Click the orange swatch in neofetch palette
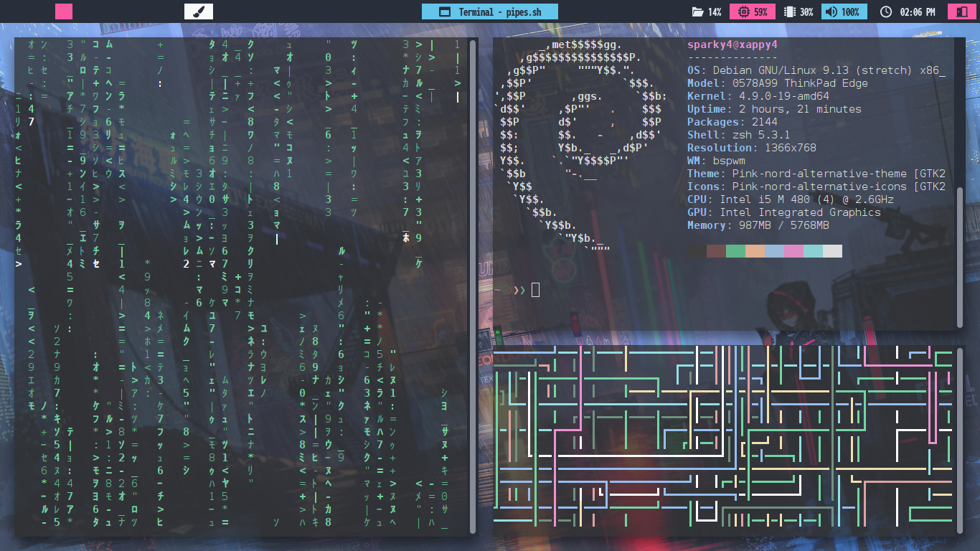This screenshot has height=551, width=980. (x=755, y=251)
